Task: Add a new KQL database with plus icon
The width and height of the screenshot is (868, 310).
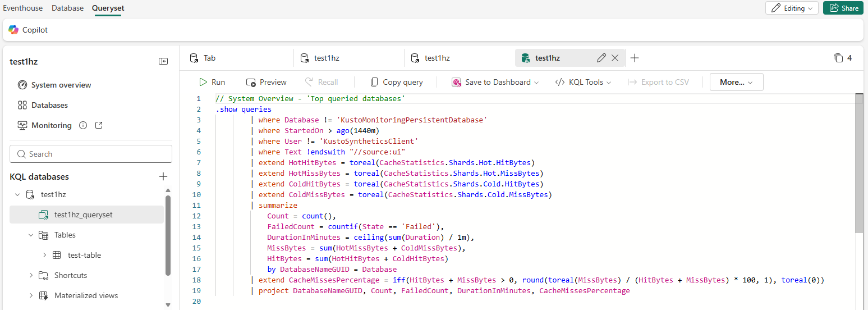Action: click(x=163, y=176)
